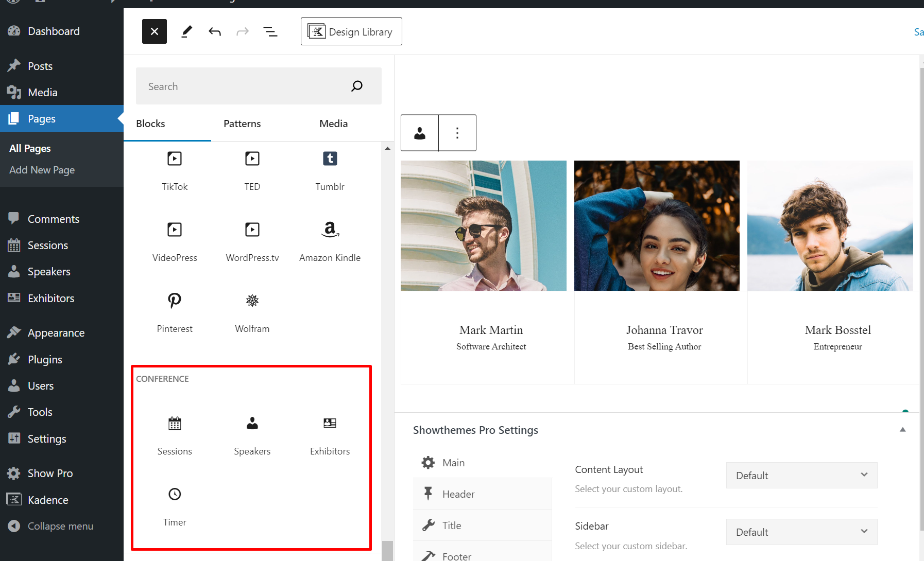Open the Sidebar dropdown
Screen dimensions: 924x561
click(x=801, y=532)
